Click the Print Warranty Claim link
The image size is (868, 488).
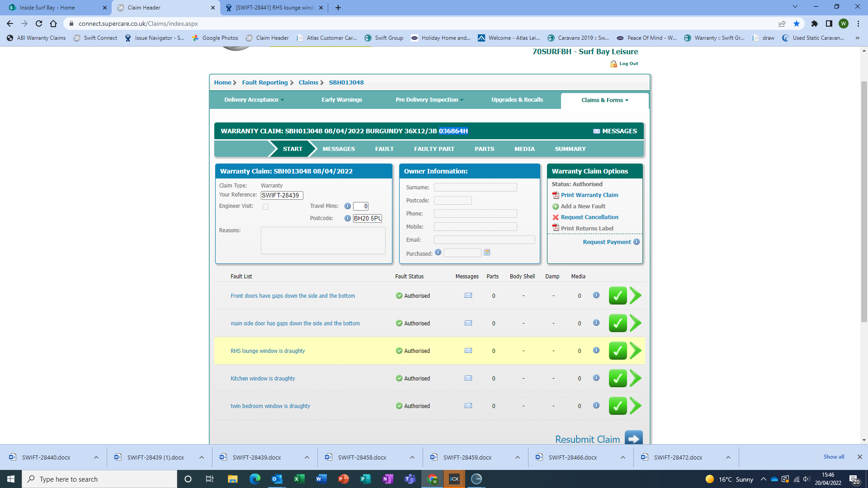[589, 195]
